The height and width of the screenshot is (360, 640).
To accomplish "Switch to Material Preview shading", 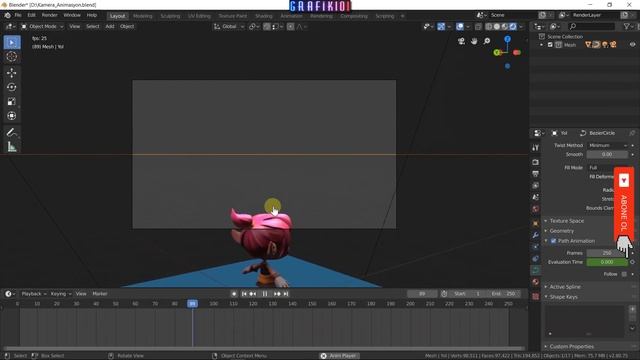I will pyautogui.click(x=505, y=27).
